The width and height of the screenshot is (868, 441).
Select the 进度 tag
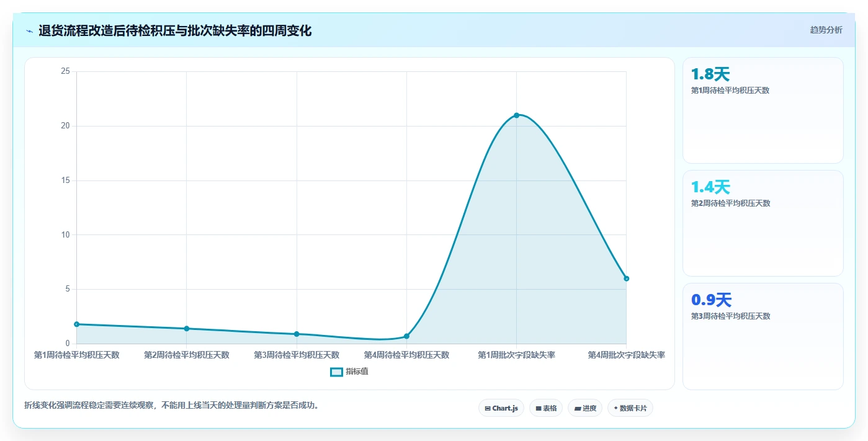point(585,408)
